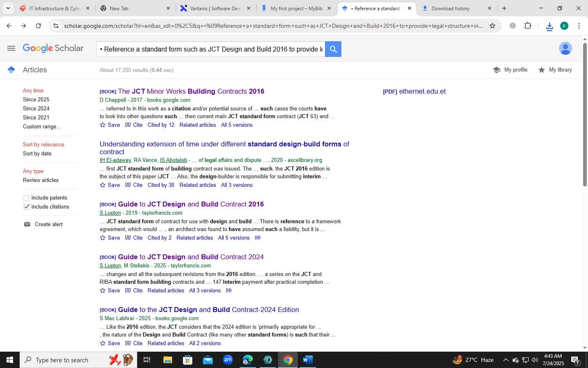Filter results Since 2025

36,99
